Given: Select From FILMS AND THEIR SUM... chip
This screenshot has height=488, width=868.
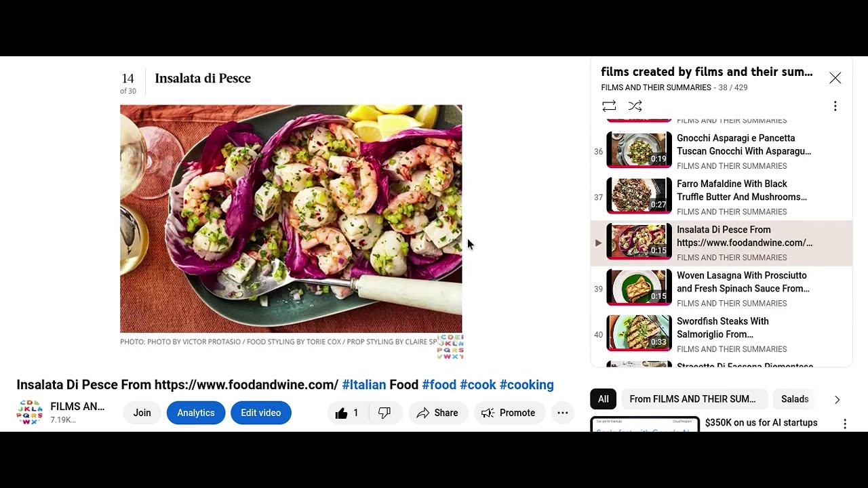Looking at the screenshot, I should click(692, 399).
